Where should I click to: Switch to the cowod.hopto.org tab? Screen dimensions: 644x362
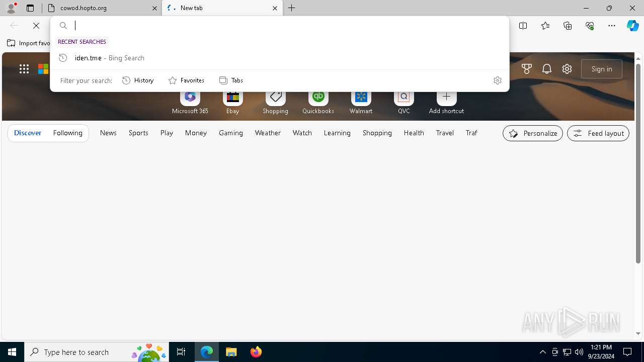tap(102, 8)
